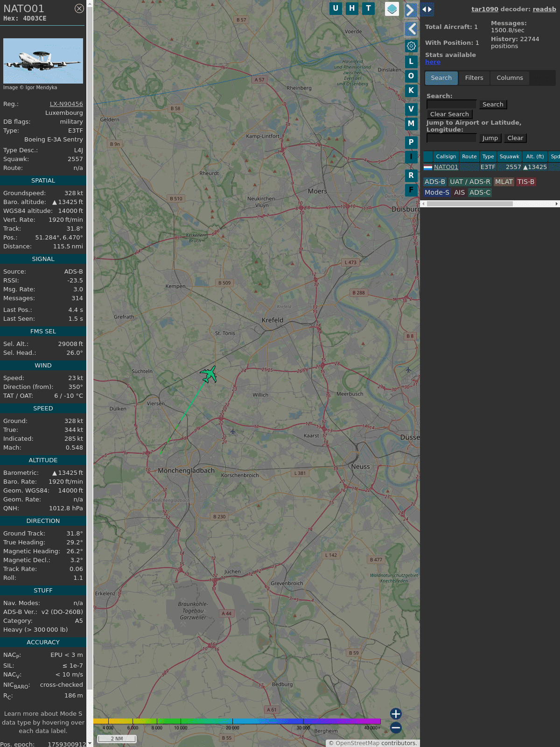560x747 pixels.
Task: Expand sidebar with right chevron arrow
Action: coord(411,10)
